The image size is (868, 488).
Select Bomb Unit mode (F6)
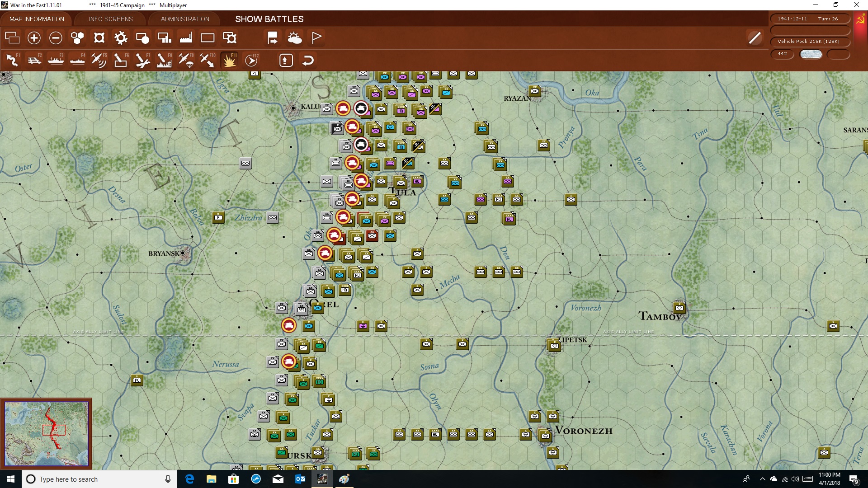pyautogui.click(x=121, y=60)
